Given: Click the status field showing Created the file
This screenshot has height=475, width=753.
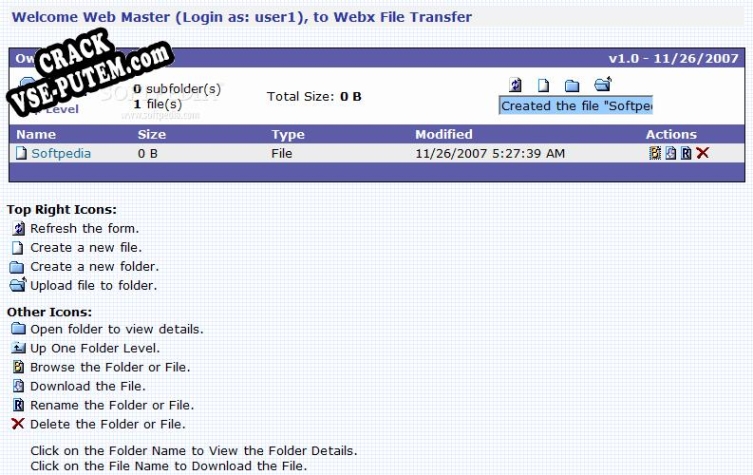Looking at the screenshot, I should tap(576, 106).
